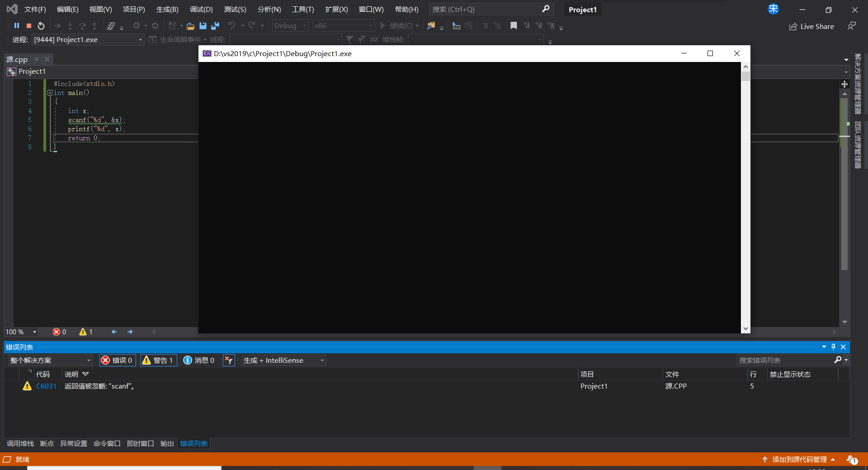Open the process [9444] Project1.exe dropdown

tap(88, 40)
